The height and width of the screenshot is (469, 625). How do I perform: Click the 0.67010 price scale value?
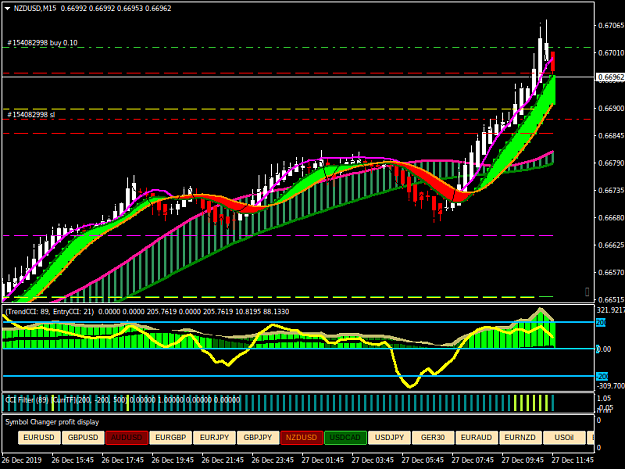(x=611, y=53)
